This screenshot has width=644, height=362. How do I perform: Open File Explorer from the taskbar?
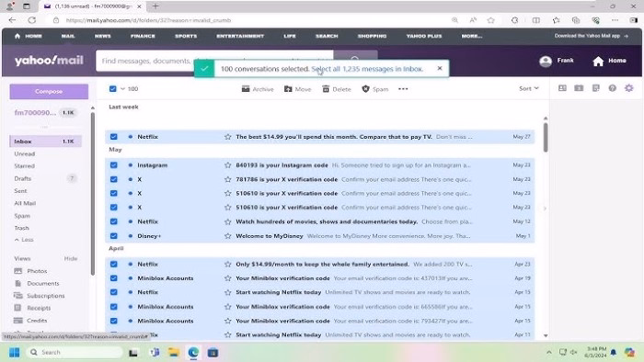tap(174, 353)
